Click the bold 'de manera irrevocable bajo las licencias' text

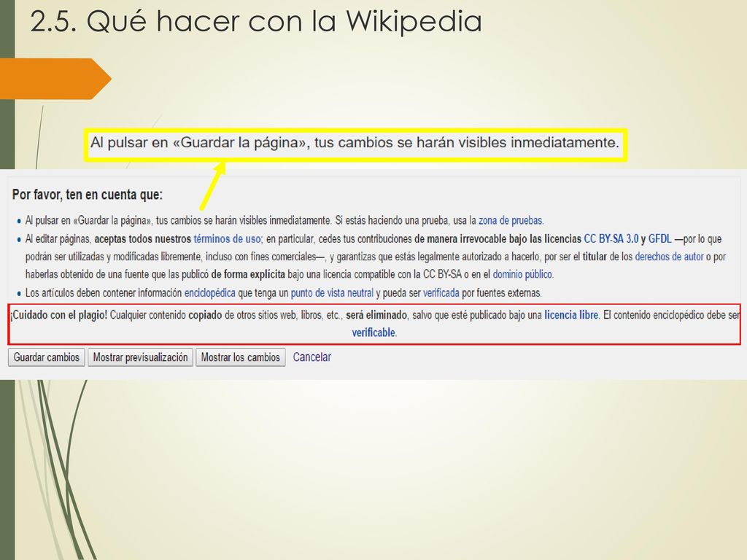click(x=498, y=238)
